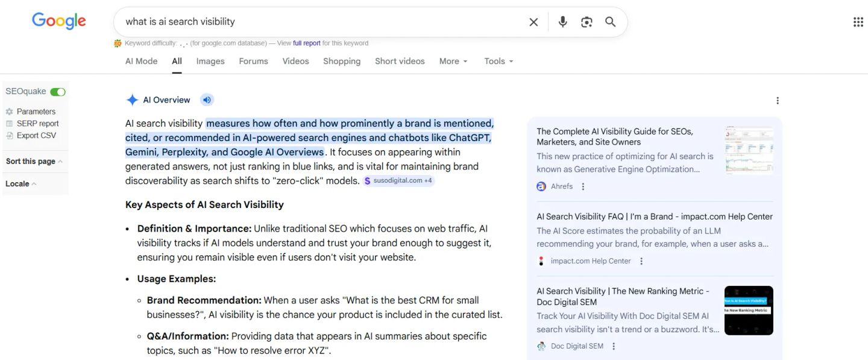Clear the search box with X icon
This screenshot has height=360, width=868.
pyautogui.click(x=533, y=22)
